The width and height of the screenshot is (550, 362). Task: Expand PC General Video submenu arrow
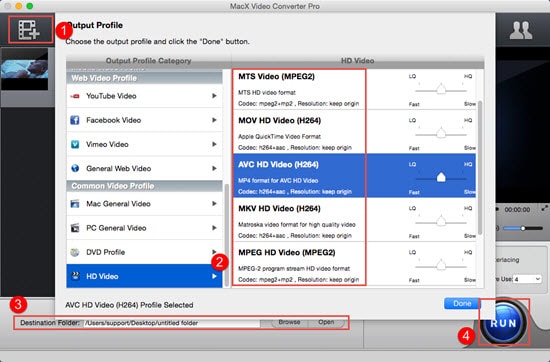coord(214,228)
